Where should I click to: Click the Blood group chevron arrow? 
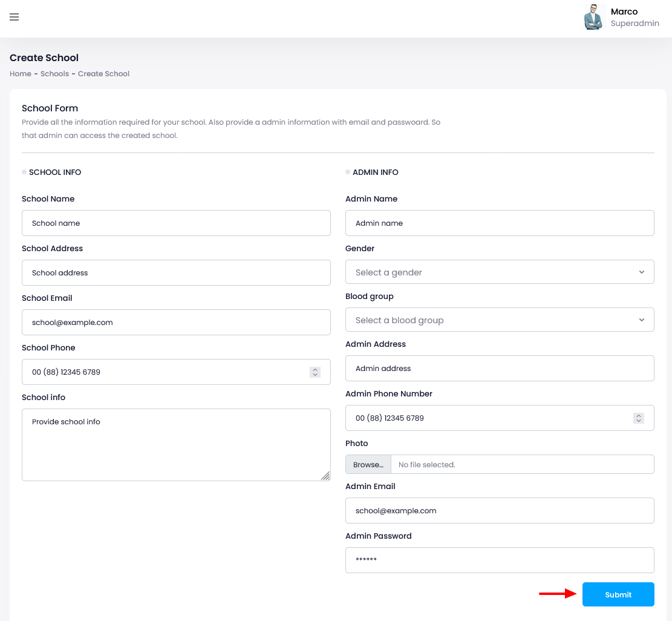coord(642,320)
